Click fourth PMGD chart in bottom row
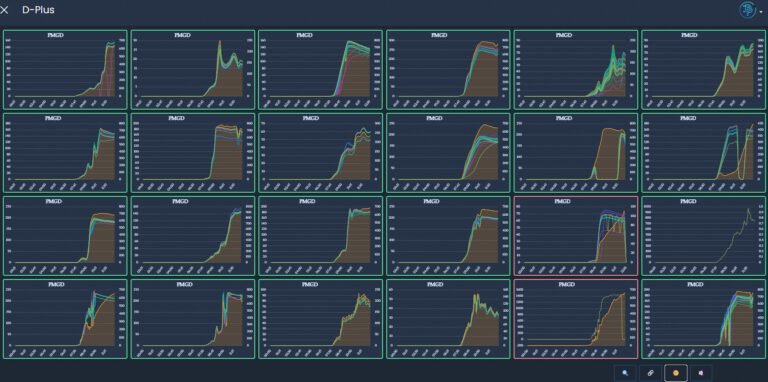 point(448,319)
